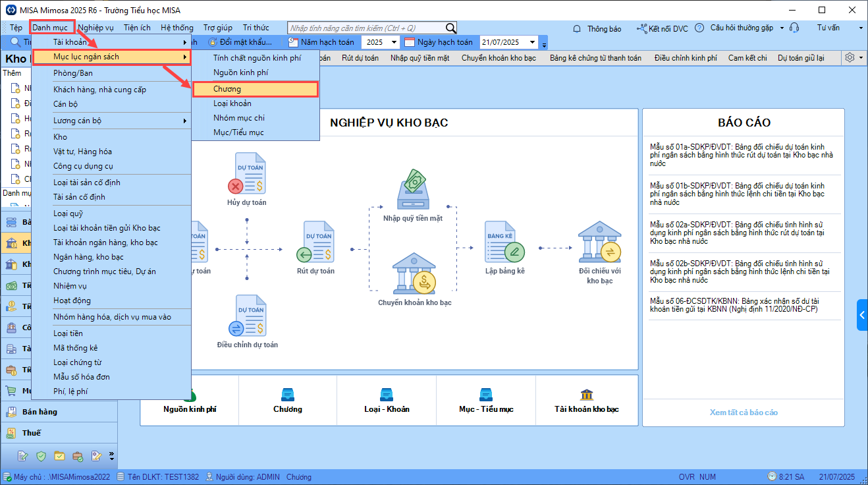
Task: Expand more sidebar buttons double-chevron
Action: click(111, 455)
